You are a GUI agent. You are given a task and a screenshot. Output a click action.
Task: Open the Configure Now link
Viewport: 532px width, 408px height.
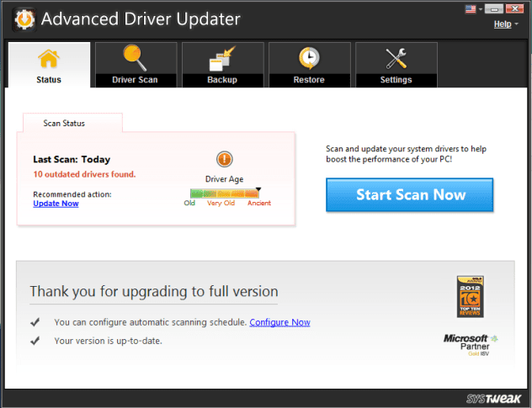(280, 322)
